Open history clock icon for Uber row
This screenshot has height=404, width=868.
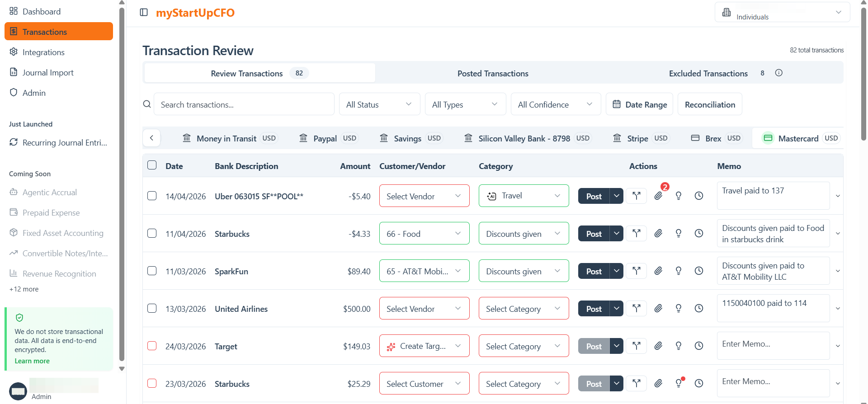699,196
